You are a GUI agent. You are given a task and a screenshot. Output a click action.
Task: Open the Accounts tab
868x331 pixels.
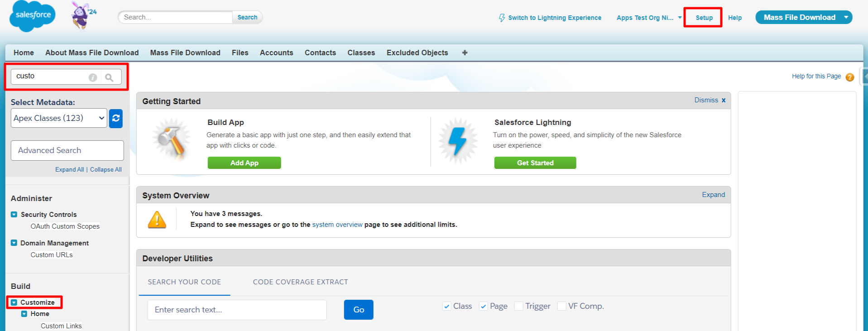[277, 53]
